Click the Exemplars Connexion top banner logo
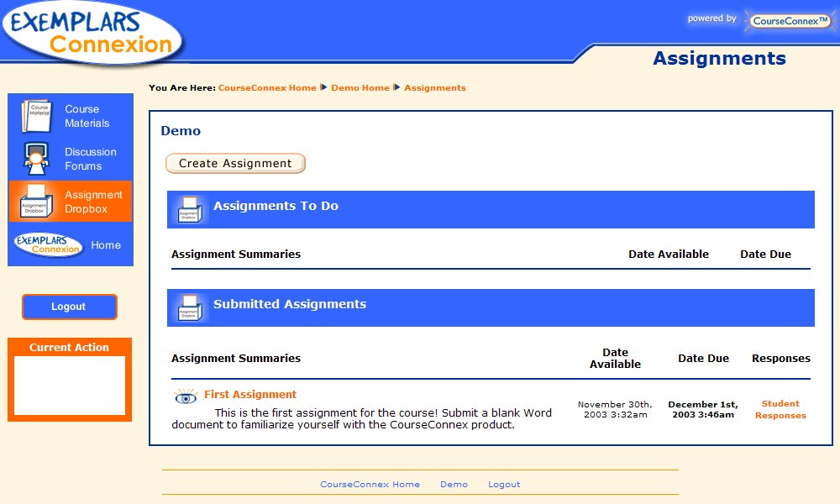The height and width of the screenshot is (504, 840). pos(92,32)
